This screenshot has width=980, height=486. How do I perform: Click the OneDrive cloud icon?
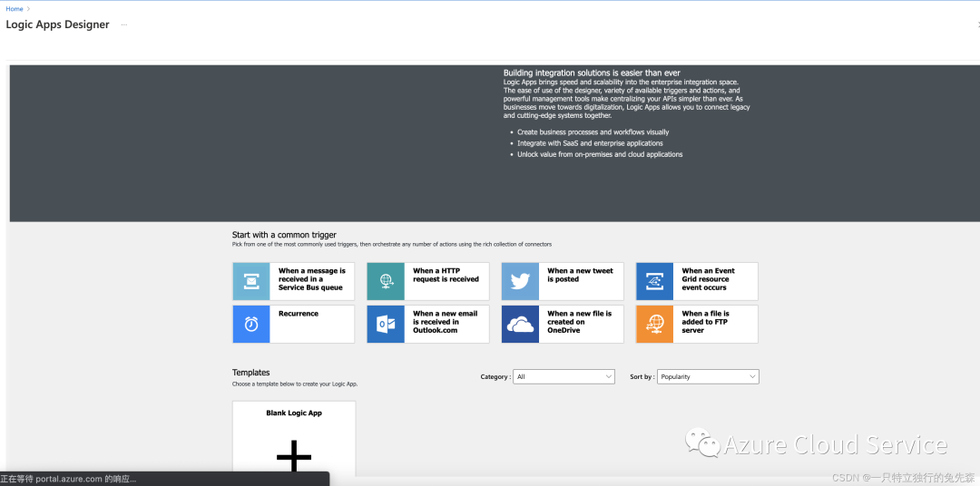point(520,325)
